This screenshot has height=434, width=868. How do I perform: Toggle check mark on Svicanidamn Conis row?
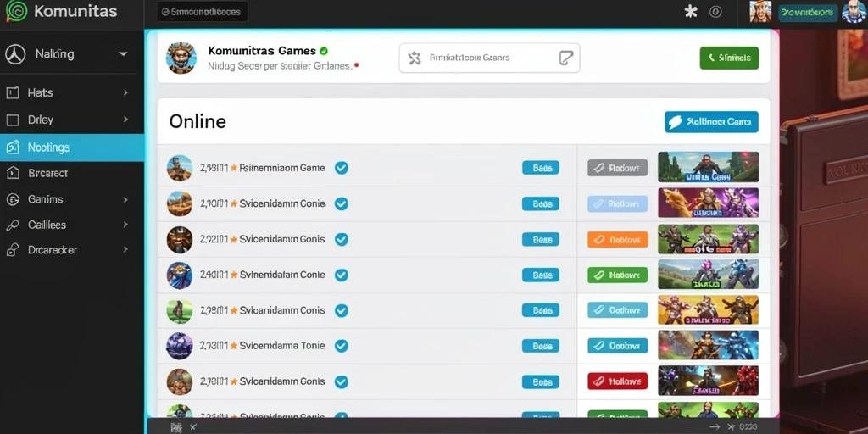pos(342,310)
